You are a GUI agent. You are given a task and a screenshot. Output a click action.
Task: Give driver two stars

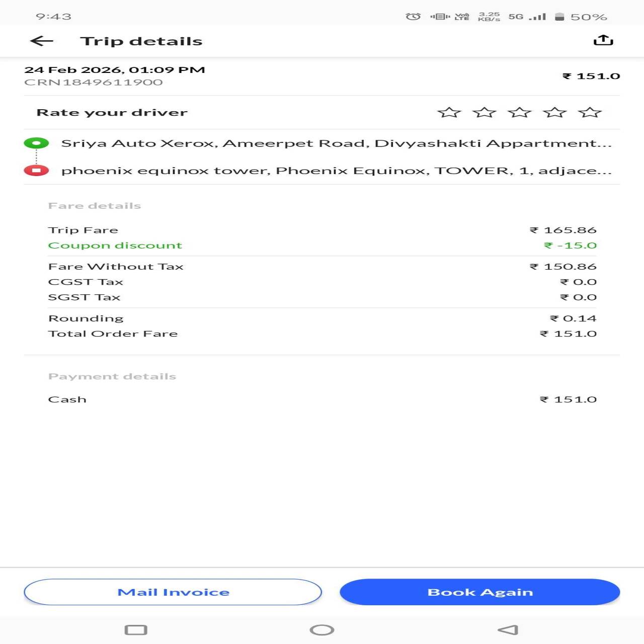(x=484, y=113)
